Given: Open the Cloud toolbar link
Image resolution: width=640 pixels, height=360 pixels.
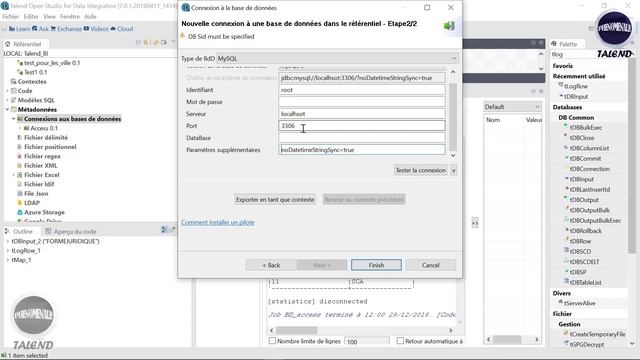Looking at the screenshot, I should click(122, 29).
